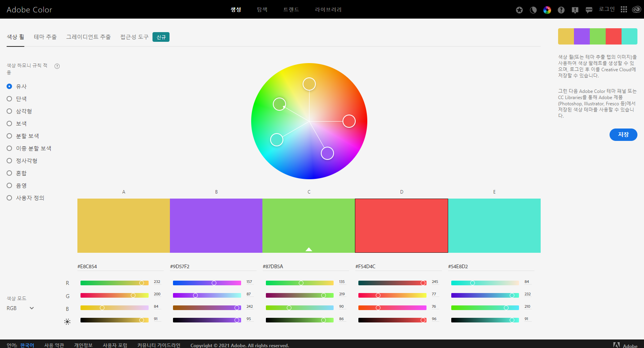This screenshot has height=348, width=644.
Task: Click the turquoise handle on color wheel
Action: click(277, 140)
